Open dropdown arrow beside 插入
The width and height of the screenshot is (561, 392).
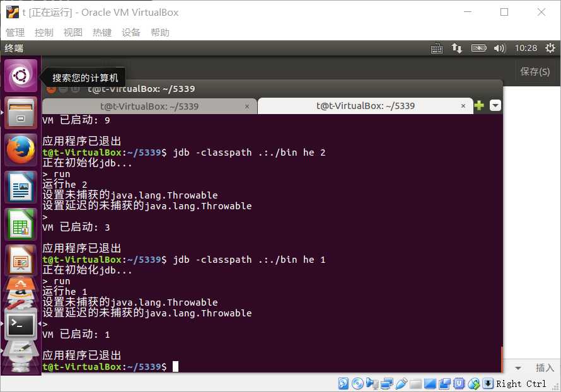pos(518,368)
